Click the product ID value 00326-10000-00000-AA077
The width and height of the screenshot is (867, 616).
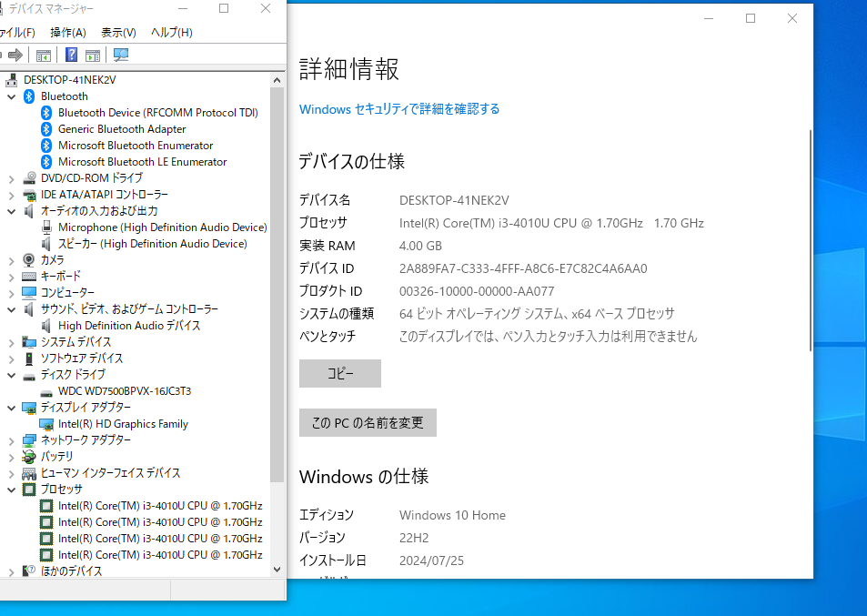point(477,291)
